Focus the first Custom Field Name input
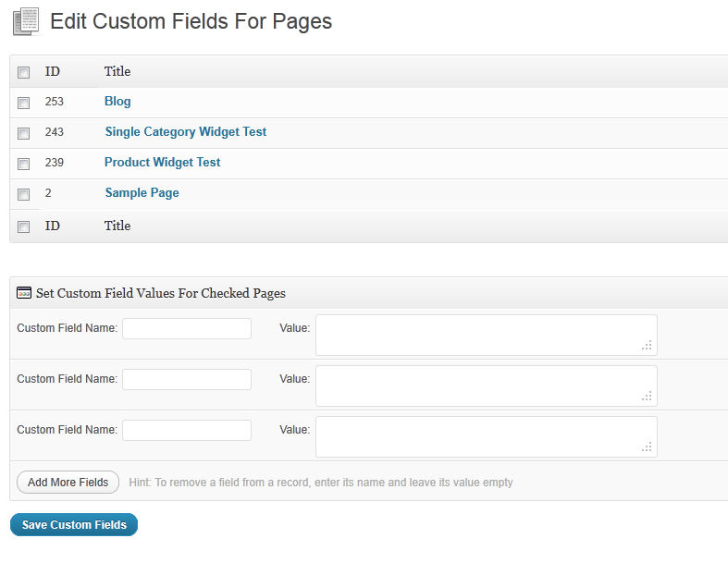Viewport: 728px width, 563px height. click(x=187, y=328)
